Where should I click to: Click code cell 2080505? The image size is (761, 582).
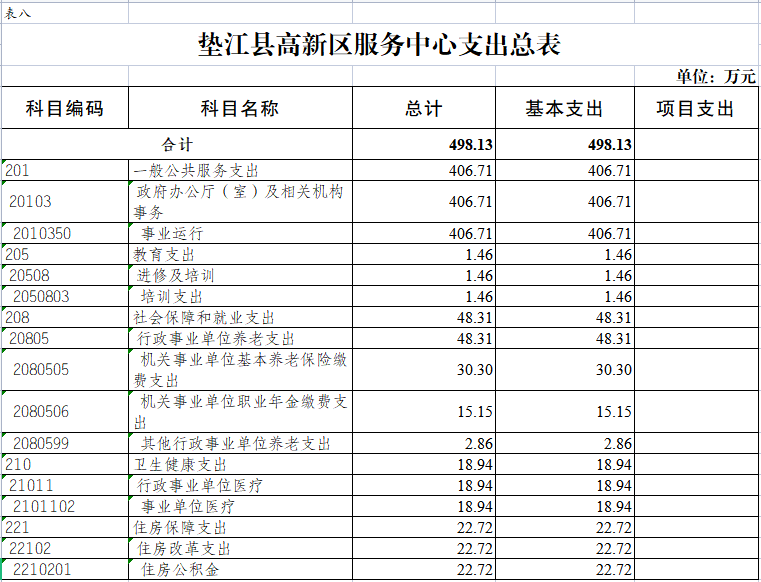[x=65, y=369]
